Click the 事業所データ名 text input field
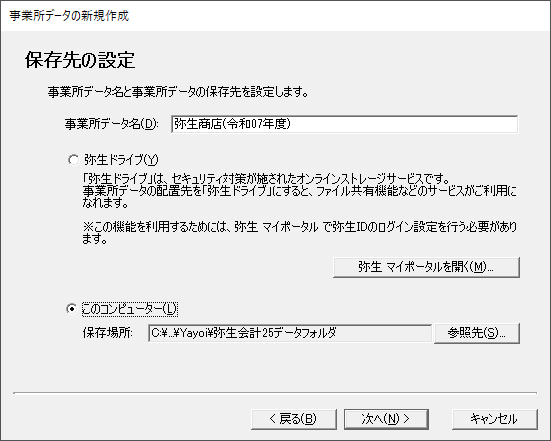This screenshot has width=551, height=441. pos(344,124)
